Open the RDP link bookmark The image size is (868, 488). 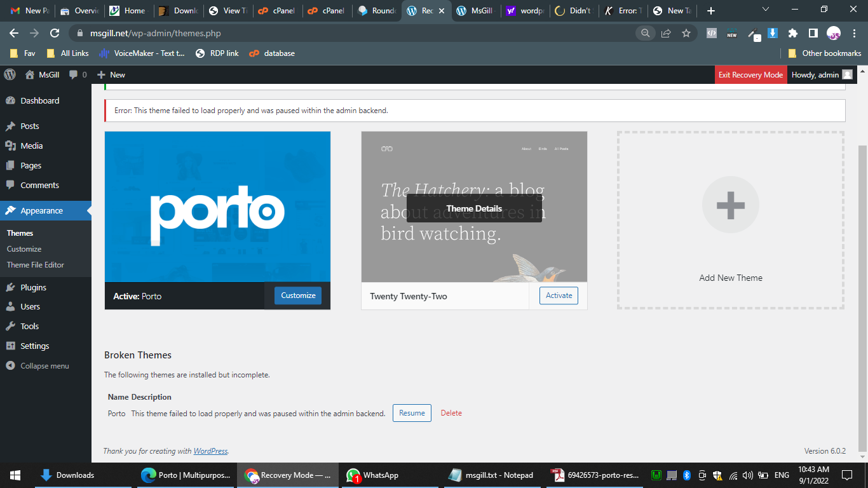pyautogui.click(x=217, y=53)
